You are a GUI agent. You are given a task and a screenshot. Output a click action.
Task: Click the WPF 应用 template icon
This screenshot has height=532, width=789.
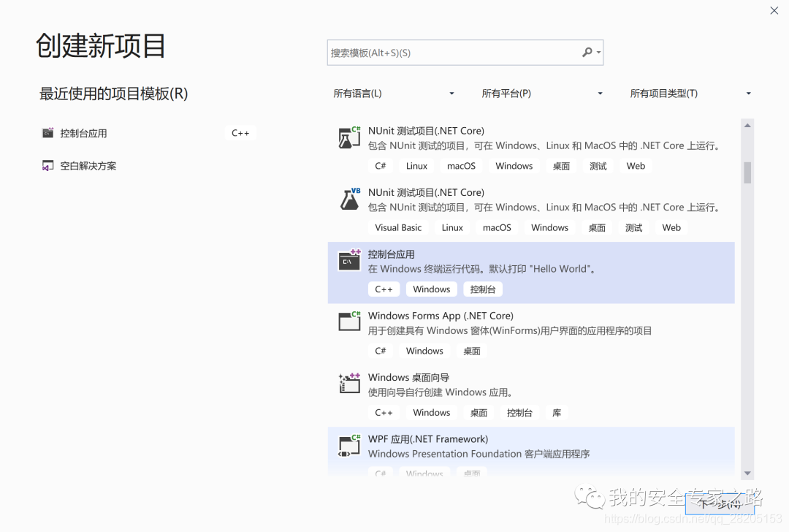[349, 446]
